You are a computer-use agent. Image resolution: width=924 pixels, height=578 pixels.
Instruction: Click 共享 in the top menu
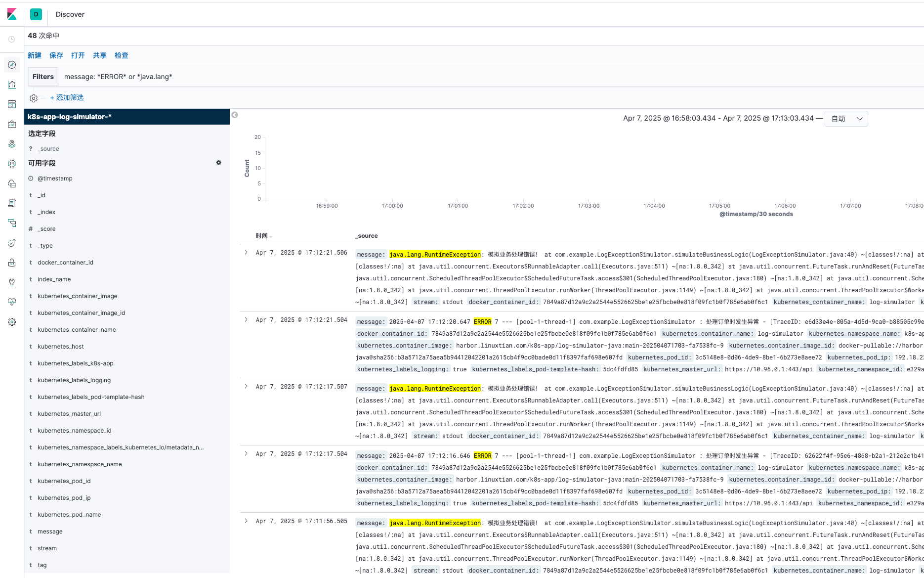point(99,55)
